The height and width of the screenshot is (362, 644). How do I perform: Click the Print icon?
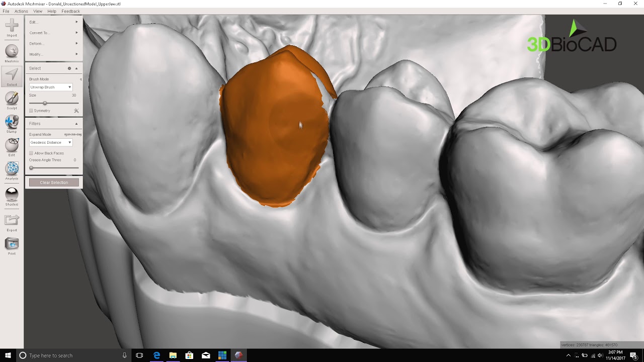coord(12,244)
